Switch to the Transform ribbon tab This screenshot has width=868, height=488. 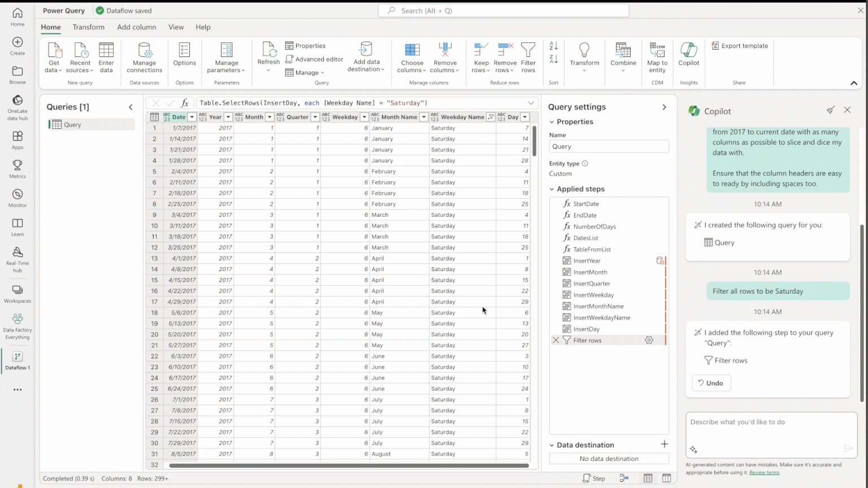click(88, 27)
